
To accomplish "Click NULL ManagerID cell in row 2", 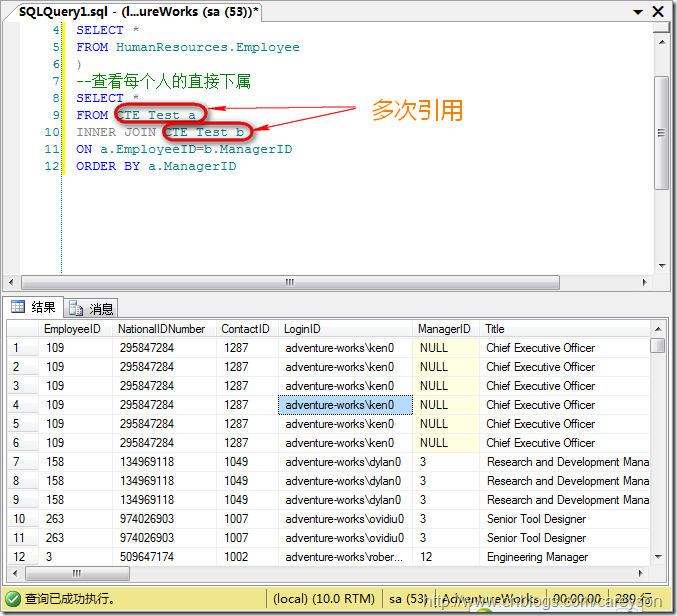I will 446,367.
